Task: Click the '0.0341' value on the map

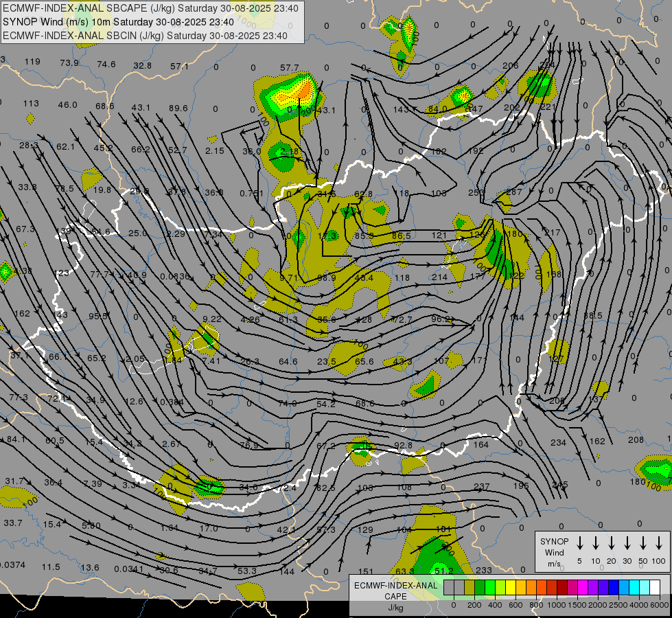Action: click(129, 569)
